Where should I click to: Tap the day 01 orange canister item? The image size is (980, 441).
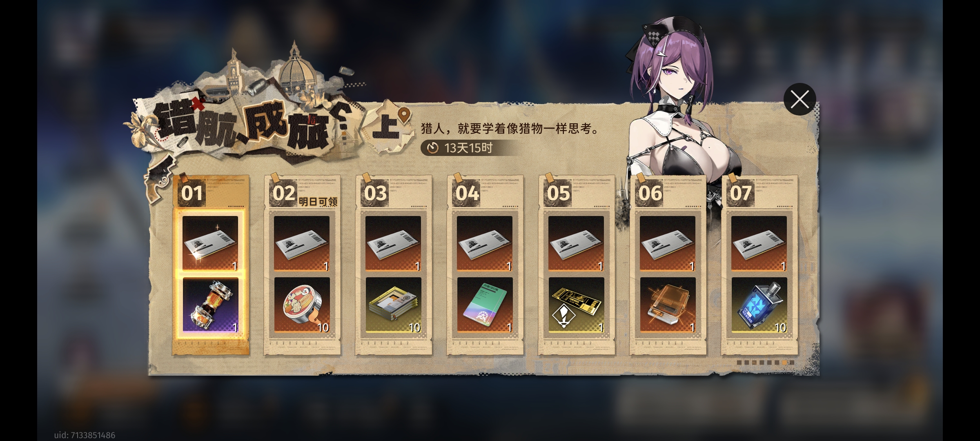210,305
